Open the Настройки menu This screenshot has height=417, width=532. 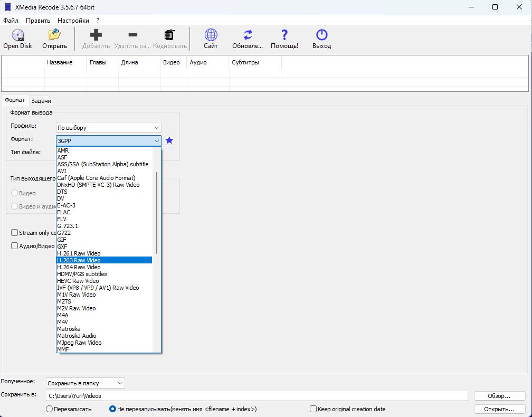tap(73, 21)
